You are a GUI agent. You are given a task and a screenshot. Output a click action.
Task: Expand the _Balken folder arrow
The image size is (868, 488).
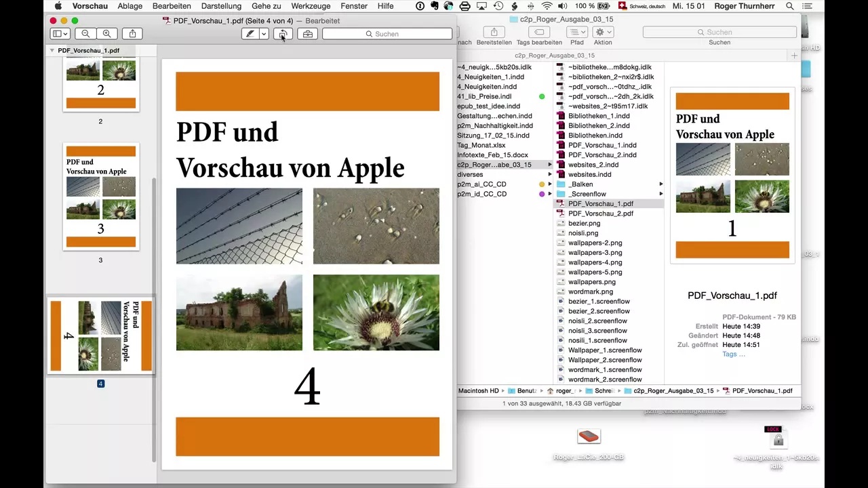[x=661, y=184]
